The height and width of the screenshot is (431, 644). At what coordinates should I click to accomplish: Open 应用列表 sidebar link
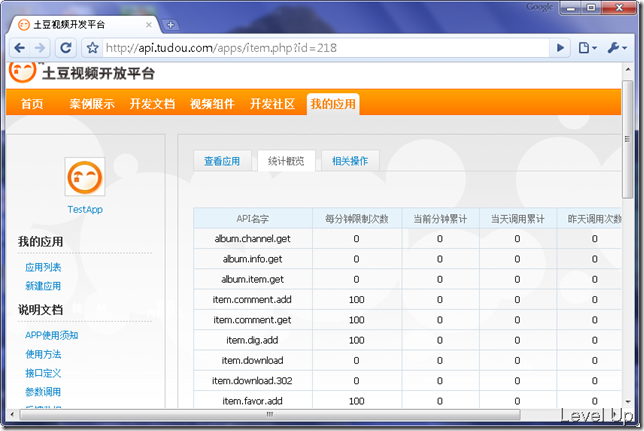coord(43,267)
